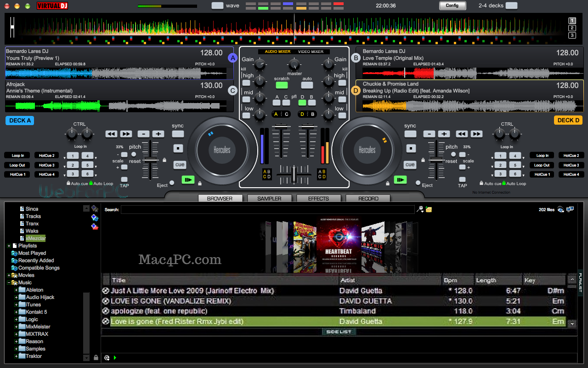
Task: Open dropdown arrow next to pad 4 on deck A
Action: [96, 158]
